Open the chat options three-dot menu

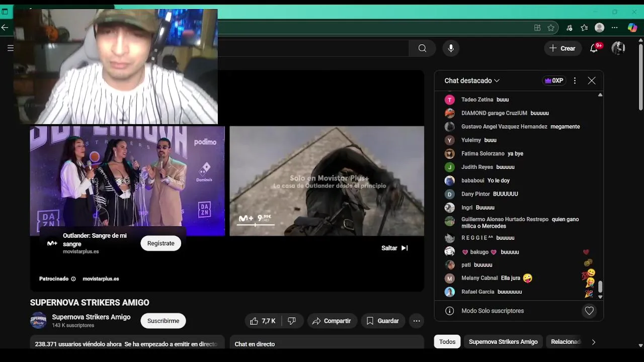pyautogui.click(x=575, y=80)
